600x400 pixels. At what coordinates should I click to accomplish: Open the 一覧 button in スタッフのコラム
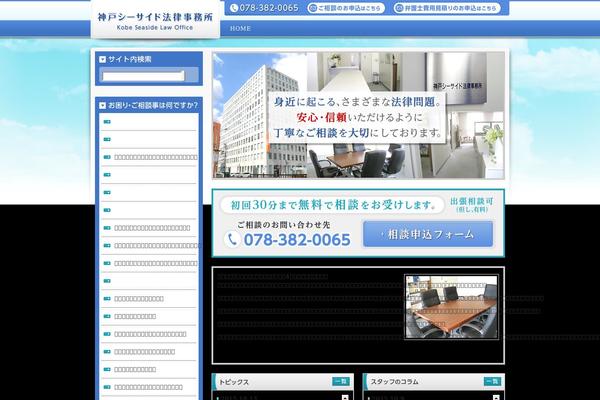492,381
